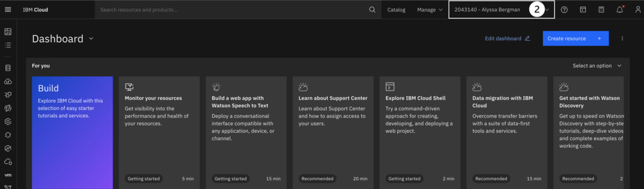
Task: Click Recommended tag on Support Center card
Action: (317, 178)
